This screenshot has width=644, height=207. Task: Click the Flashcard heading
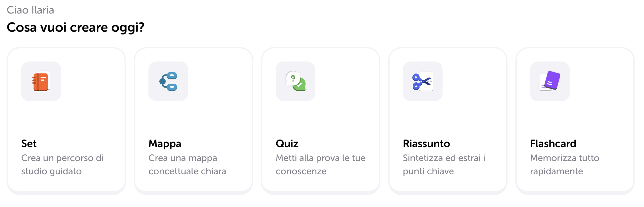[553, 144]
